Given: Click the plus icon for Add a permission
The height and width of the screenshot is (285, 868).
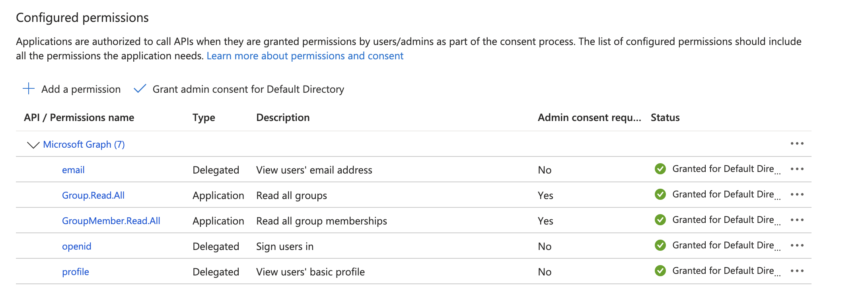Looking at the screenshot, I should [29, 89].
